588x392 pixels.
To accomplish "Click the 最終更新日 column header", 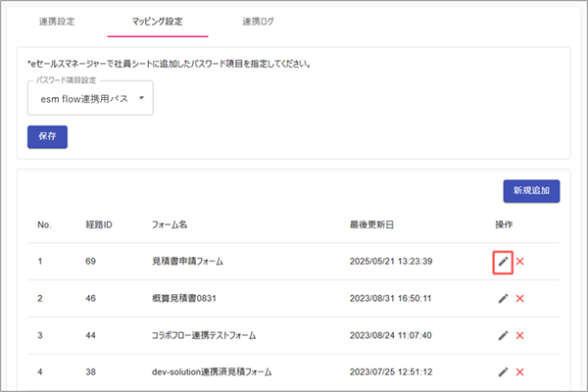I will [x=371, y=225].
